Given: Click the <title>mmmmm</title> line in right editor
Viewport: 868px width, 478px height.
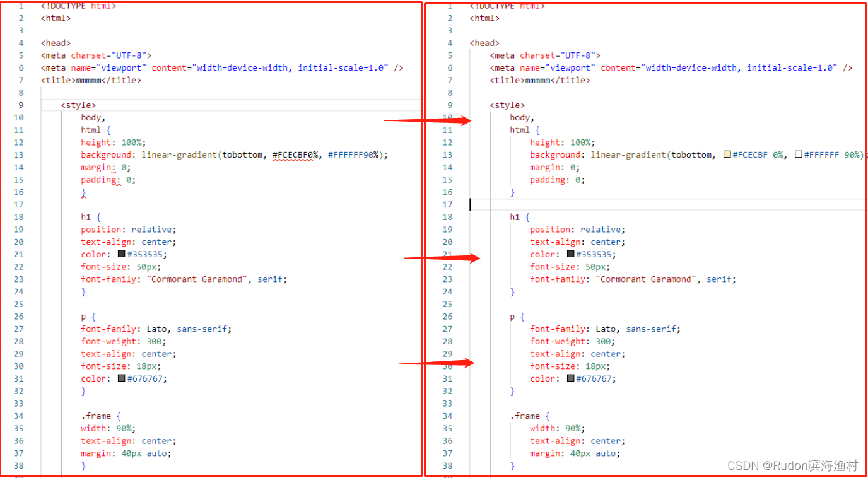Looking at the screenshot, I should pos(540,80).
